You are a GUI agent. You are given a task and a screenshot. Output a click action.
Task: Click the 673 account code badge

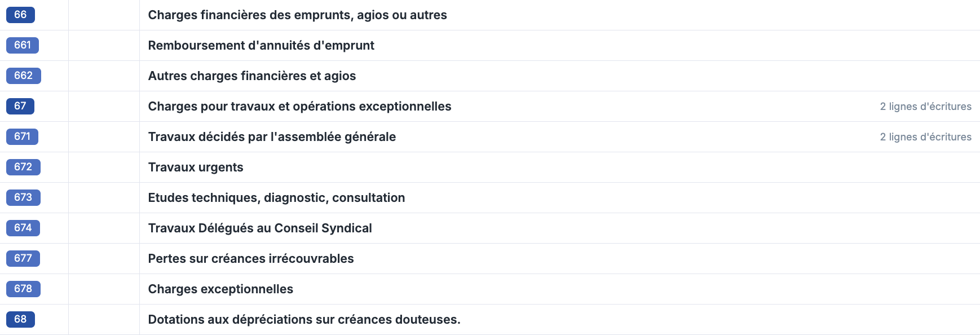(23, 198)
